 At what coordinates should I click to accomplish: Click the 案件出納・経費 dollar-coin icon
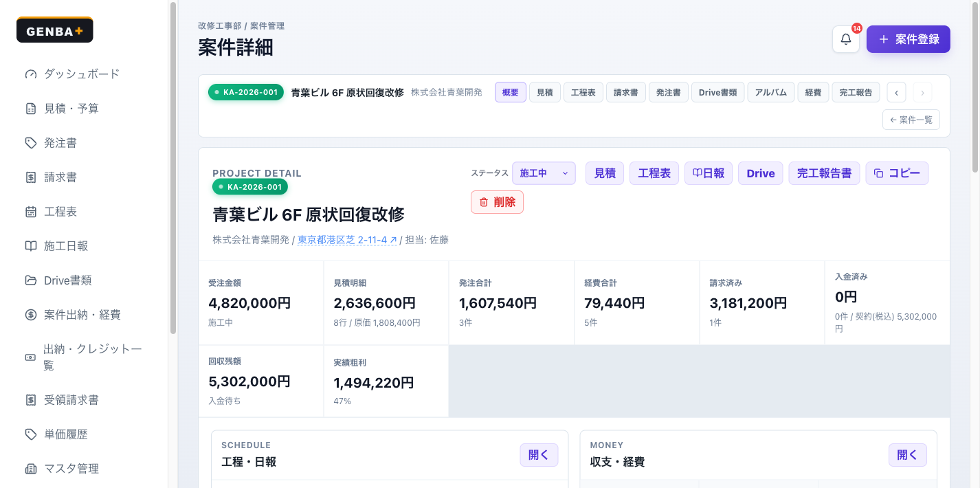coord(30,315)
